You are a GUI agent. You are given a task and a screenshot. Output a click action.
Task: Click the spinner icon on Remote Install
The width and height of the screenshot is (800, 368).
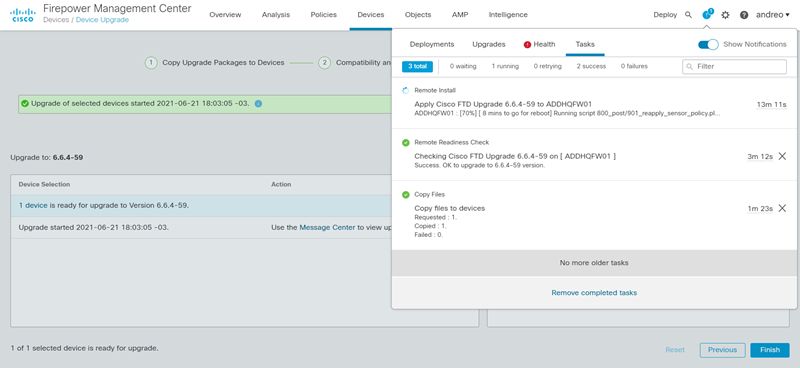coord(406,90)
